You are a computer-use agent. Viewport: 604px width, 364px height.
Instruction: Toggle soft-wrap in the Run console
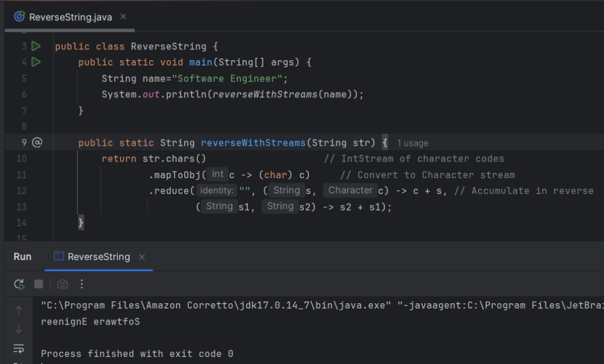(19, 348)
